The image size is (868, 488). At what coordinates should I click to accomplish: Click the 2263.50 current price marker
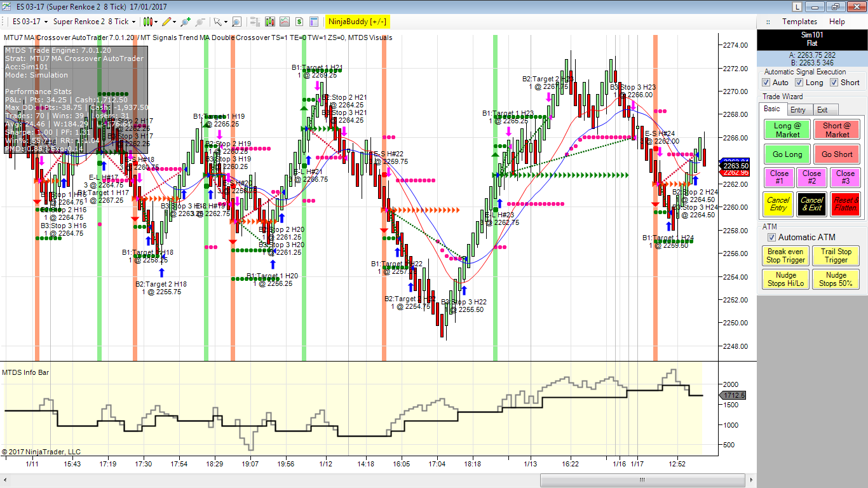(x=735, y=165)
